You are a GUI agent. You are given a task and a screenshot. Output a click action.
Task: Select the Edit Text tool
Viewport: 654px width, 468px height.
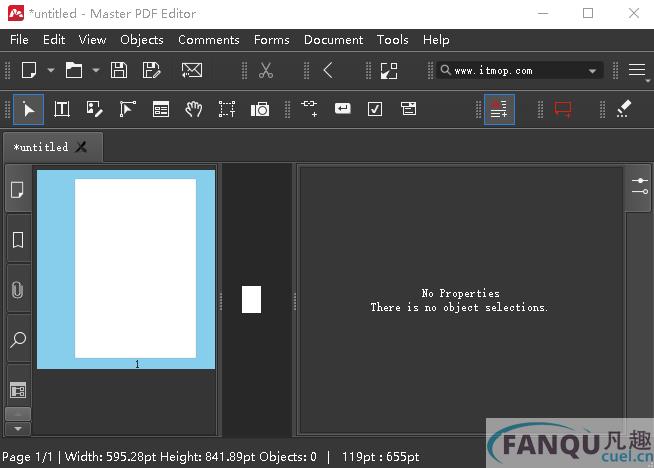click(62, 109)
